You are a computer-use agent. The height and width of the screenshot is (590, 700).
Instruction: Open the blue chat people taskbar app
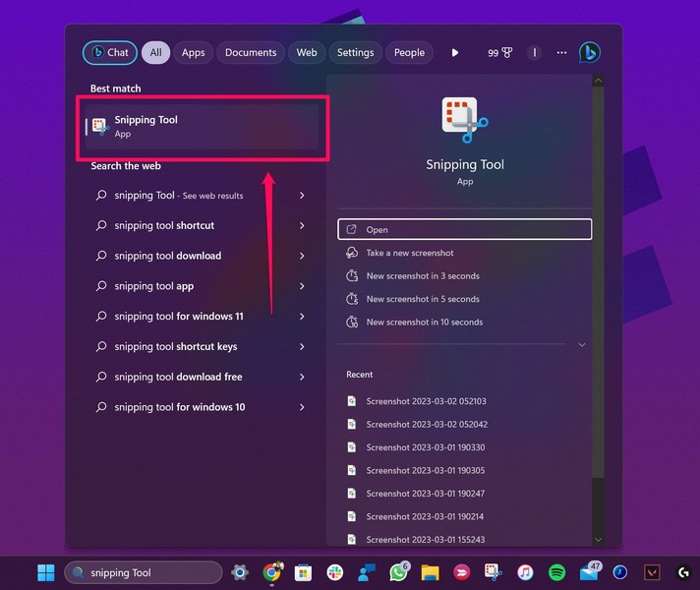[367, 572]
